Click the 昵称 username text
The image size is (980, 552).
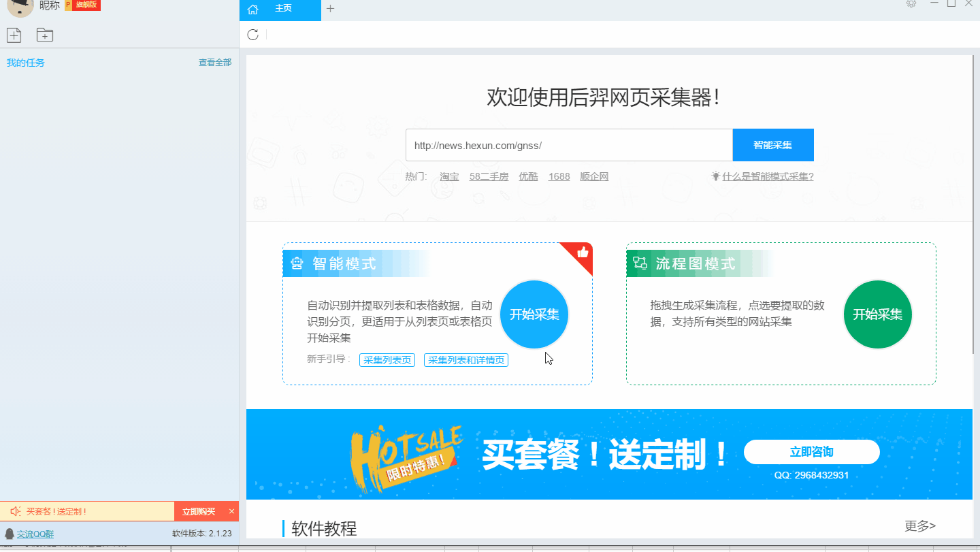point(50,5)
